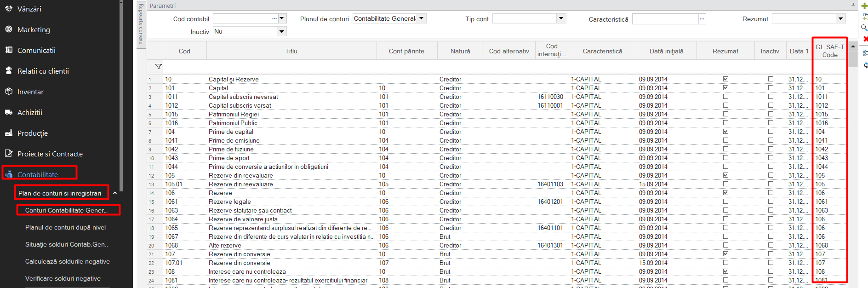Click the Titlu column header
868x288 pixels.
point(291,51)
